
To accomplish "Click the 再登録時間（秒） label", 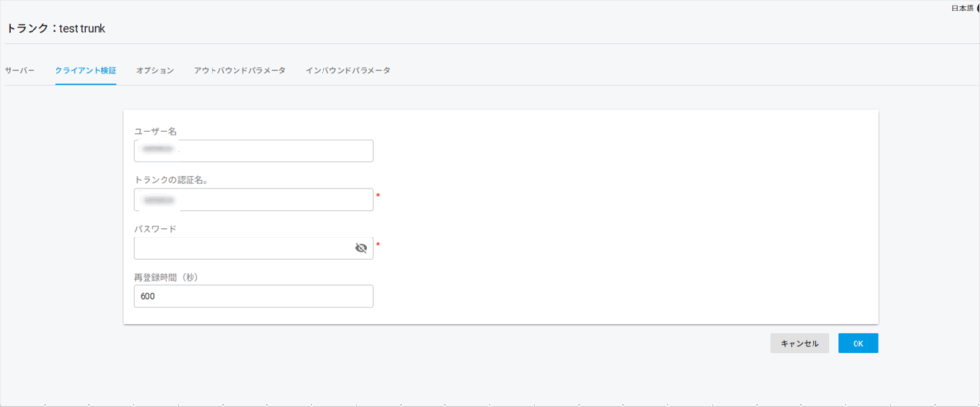I will tap(166, 278).
